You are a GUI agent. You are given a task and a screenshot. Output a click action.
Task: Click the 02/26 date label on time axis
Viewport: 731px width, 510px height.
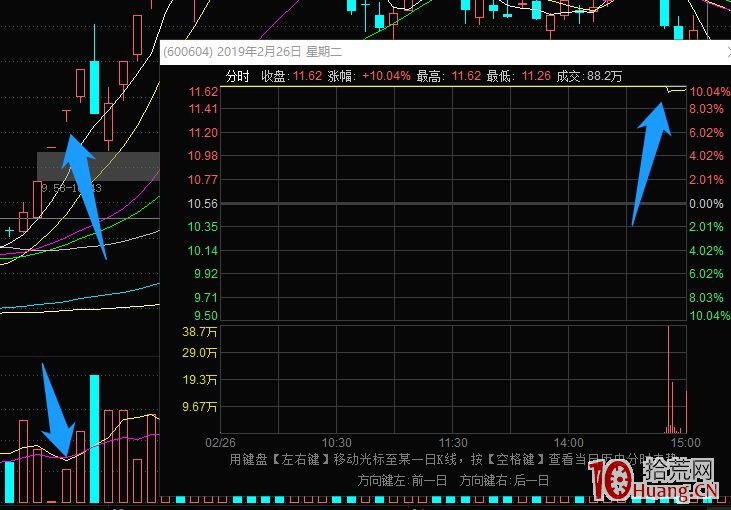pos(221,442)
